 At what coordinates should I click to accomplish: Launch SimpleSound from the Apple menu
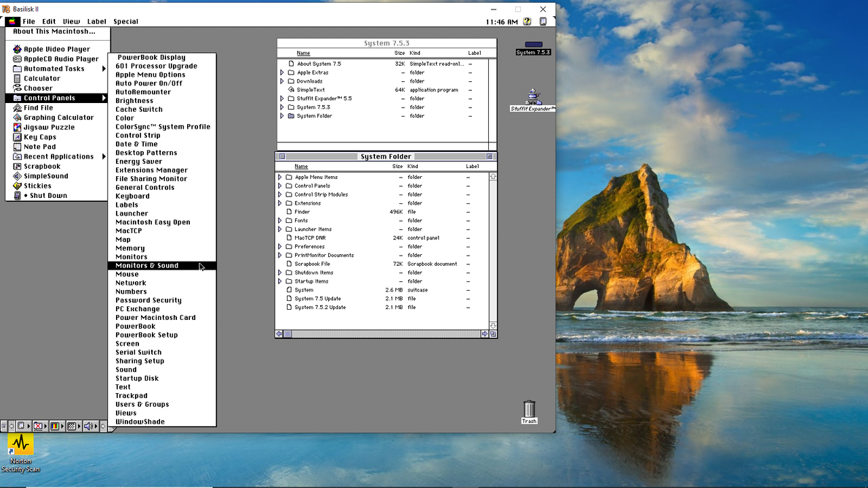(x=57, y=176)
